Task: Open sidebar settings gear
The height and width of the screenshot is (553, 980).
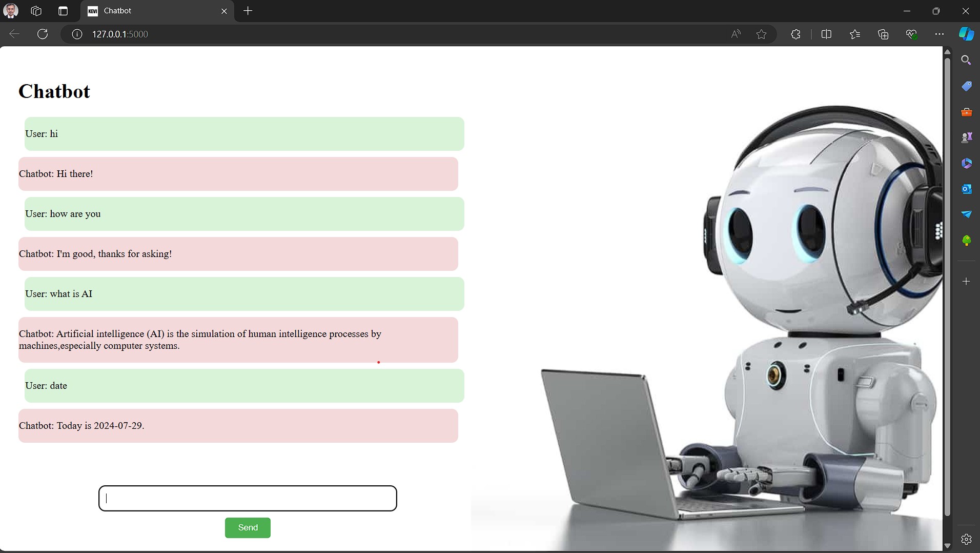Action: (x=966, y=539)
